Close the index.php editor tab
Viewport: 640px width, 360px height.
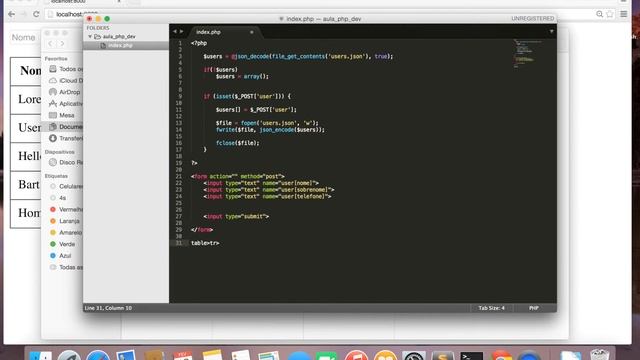pos(251,32)
